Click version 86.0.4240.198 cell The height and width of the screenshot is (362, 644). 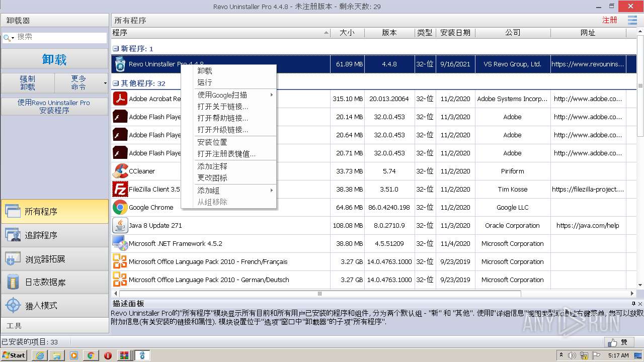point(389,207)
